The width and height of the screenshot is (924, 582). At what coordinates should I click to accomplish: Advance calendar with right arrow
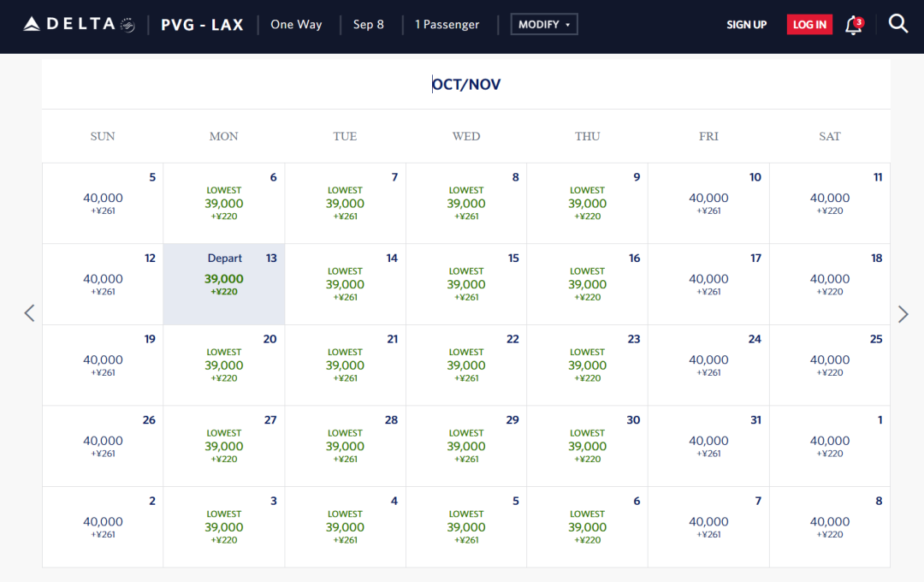(x=903, y=314)
